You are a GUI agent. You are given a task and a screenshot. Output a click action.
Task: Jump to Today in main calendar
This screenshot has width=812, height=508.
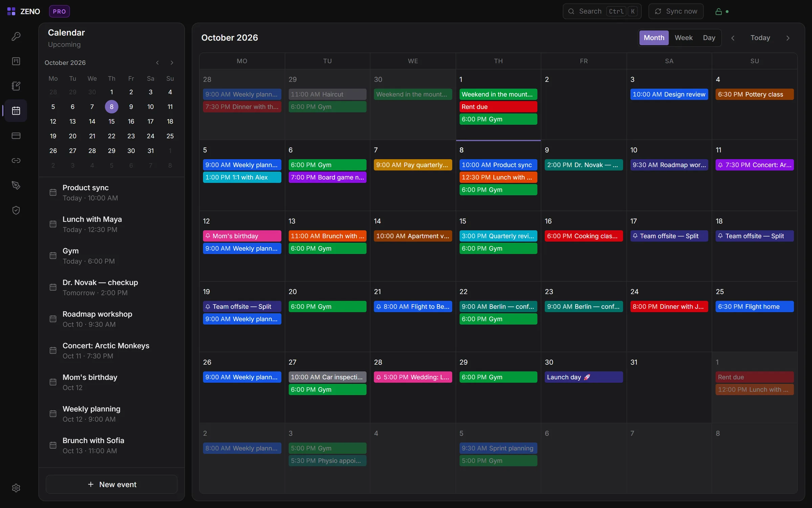click(760, 38)
